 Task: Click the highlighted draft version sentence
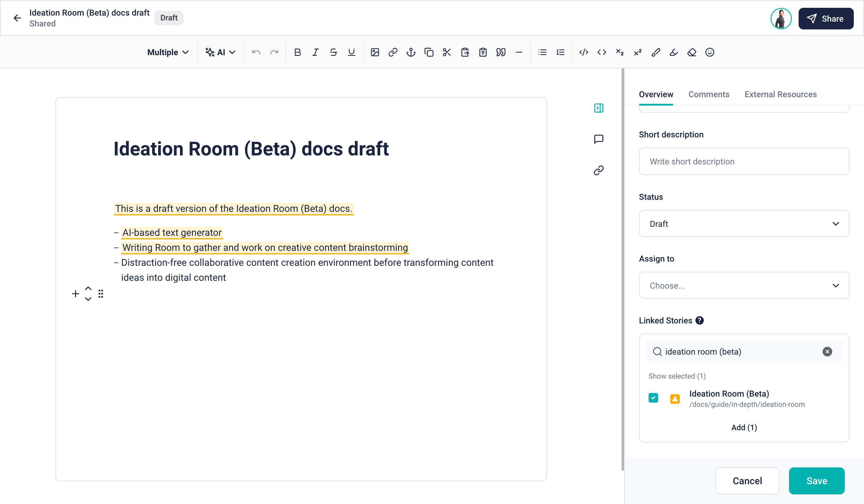point(234,208)
